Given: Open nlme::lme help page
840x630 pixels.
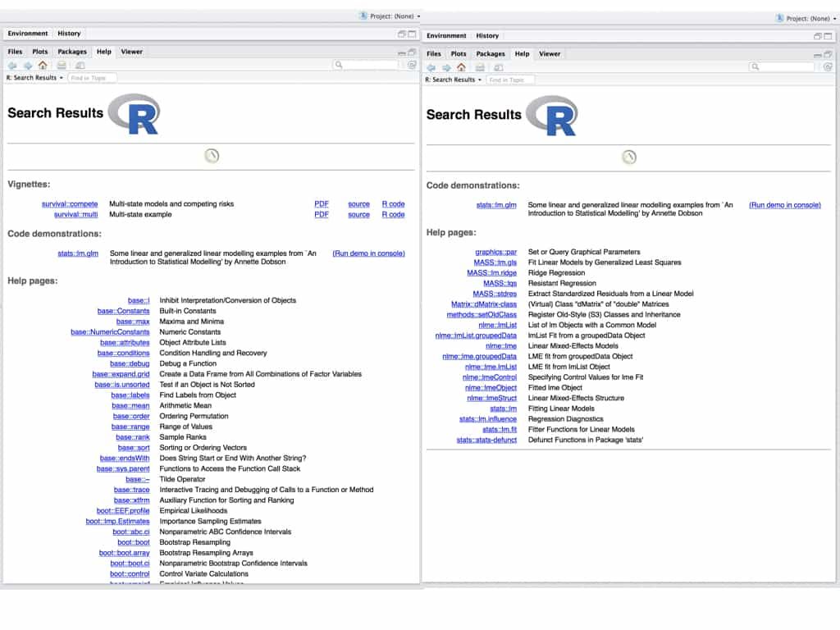Looking at the screenshot, I should point(501,346).
